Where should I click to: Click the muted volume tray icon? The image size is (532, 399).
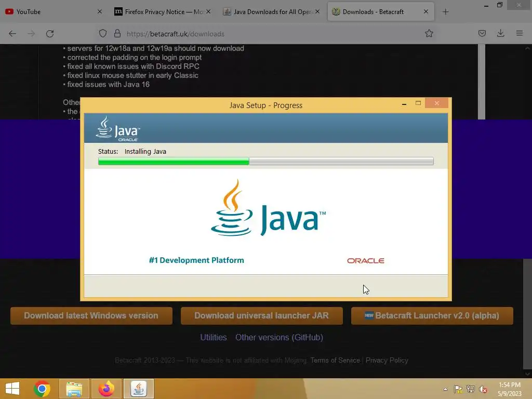click(483, 389)
